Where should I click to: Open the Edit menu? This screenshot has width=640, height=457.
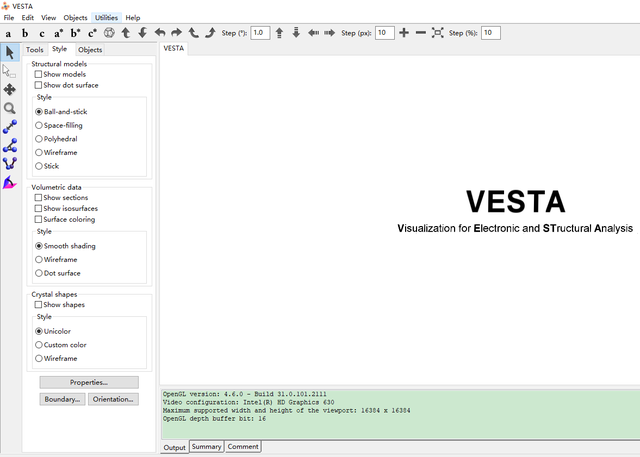point(28,18)
